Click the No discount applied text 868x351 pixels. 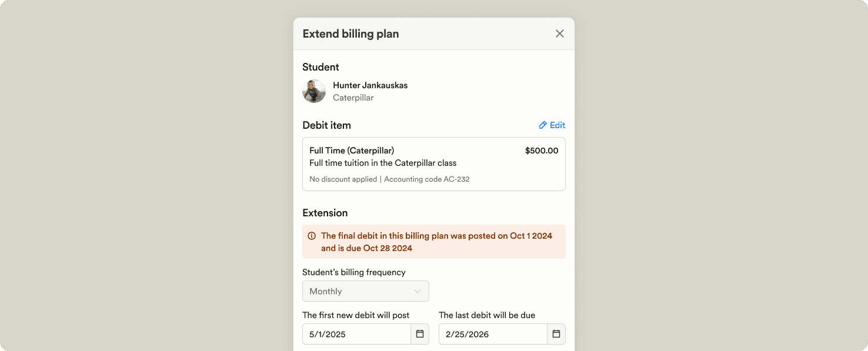[343, 179]
